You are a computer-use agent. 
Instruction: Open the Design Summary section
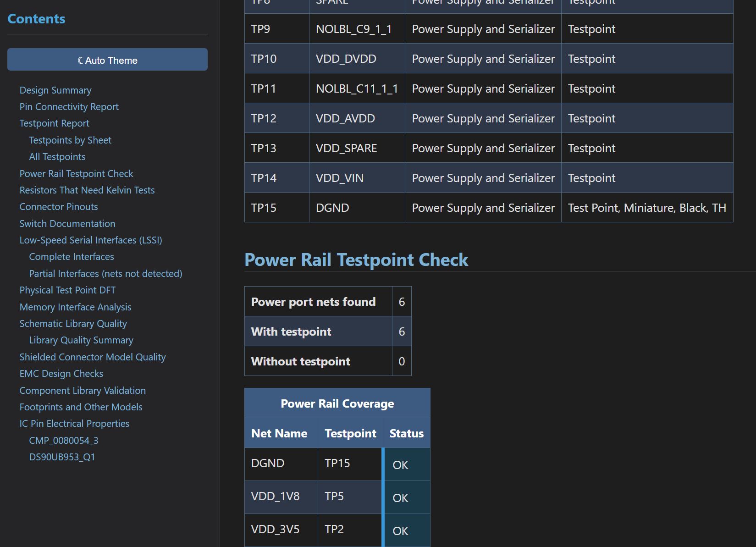(55, 90)
